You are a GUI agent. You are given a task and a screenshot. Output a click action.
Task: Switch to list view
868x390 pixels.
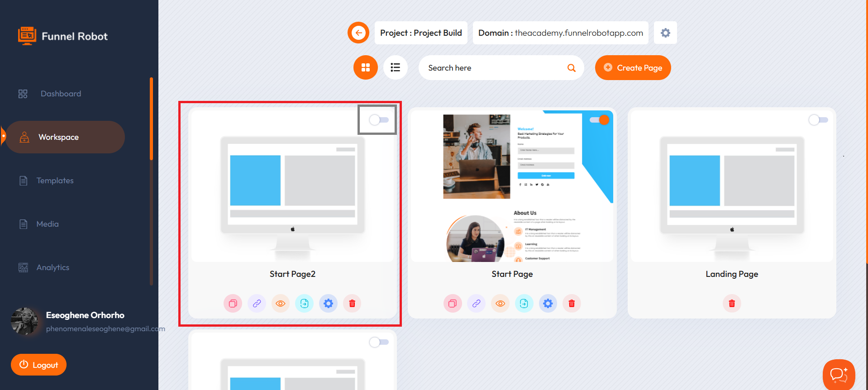[396, 67]
